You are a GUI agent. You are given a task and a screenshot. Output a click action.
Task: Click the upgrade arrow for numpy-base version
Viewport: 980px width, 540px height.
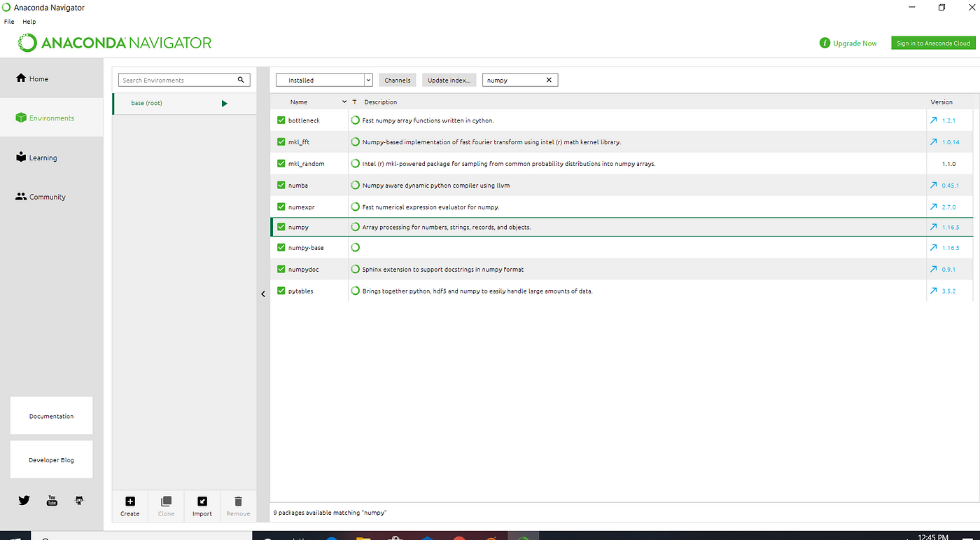point(934,248)
